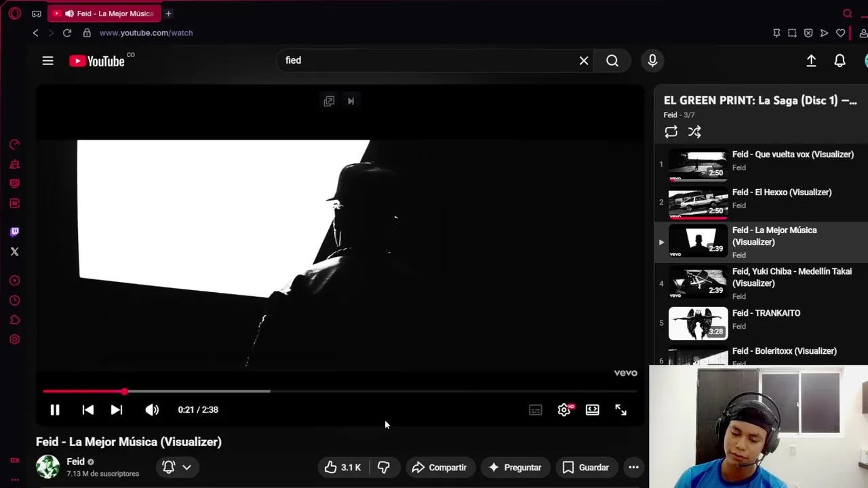Toggle the ad blocker shield icon

(x=808, y=33)
